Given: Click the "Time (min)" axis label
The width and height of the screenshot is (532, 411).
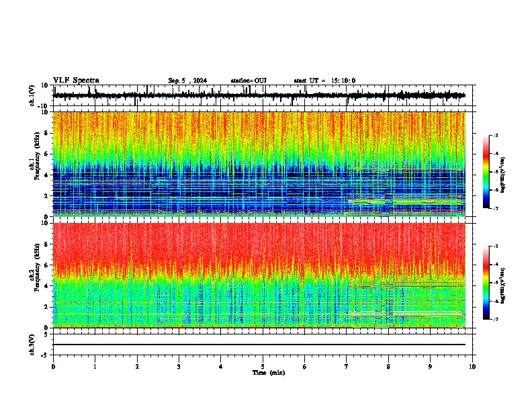Looking at the screenshot, I should point(269,373).
